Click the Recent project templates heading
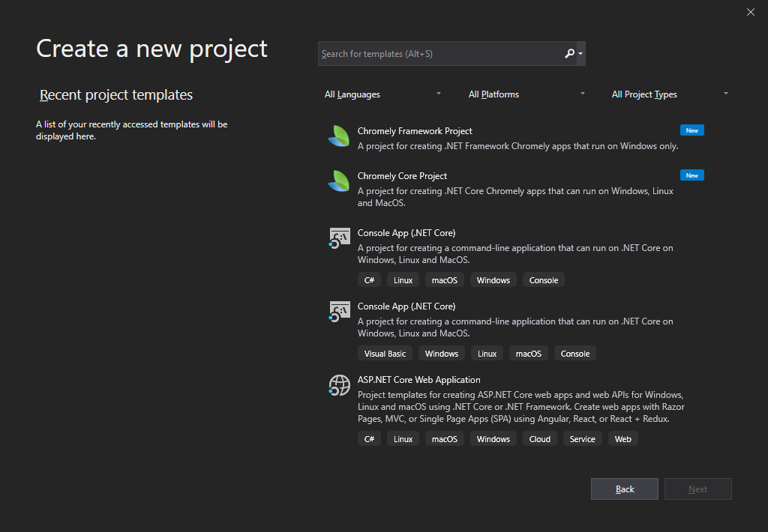This screenshot has height=532, width=768. tap(116, 94)
